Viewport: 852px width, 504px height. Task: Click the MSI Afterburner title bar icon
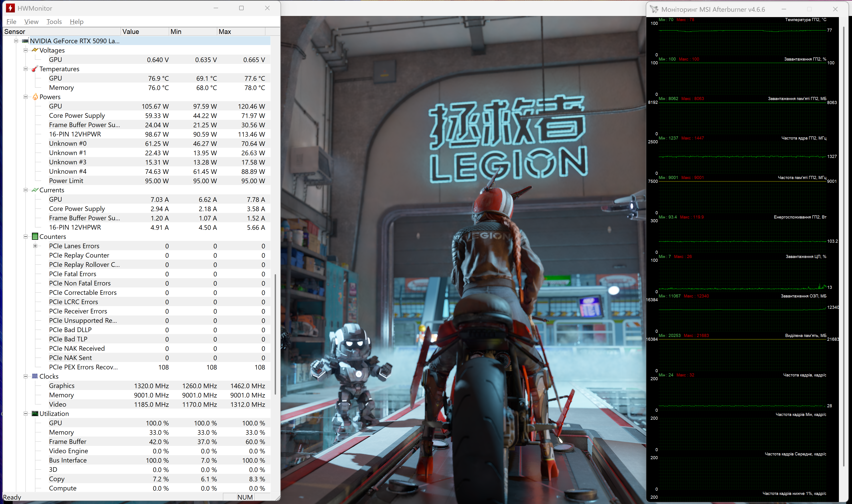(x=654, y=10)
